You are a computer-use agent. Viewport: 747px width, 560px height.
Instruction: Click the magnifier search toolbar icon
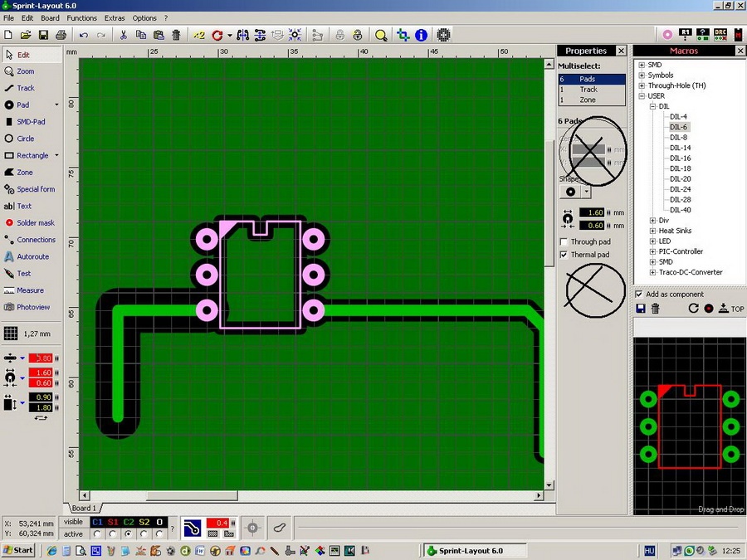[x=381, y=35]
